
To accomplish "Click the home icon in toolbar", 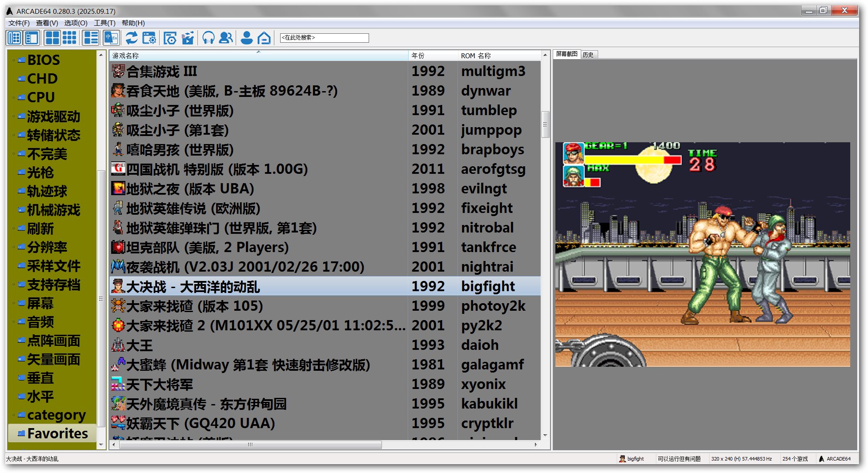I will 264,38.
